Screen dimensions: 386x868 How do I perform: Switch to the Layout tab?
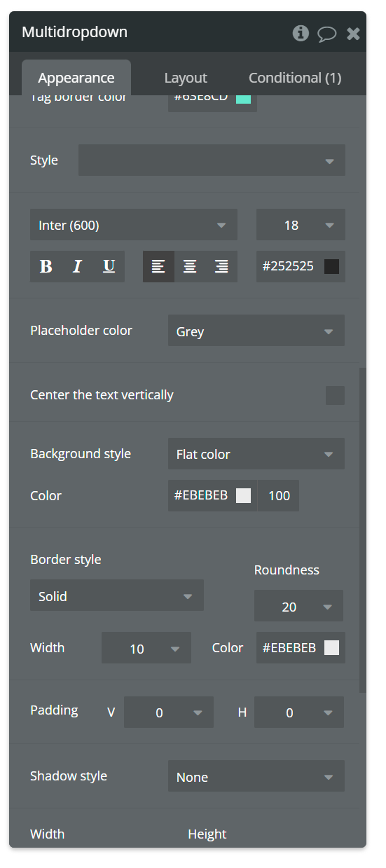coord(186,78)
